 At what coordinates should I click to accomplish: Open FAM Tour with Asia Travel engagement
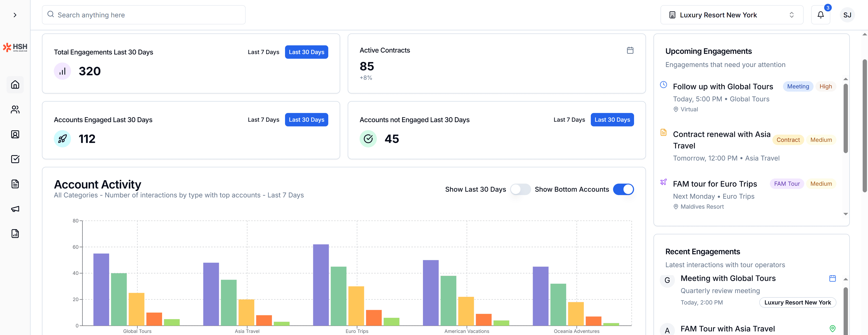click(x=727, y=329)
